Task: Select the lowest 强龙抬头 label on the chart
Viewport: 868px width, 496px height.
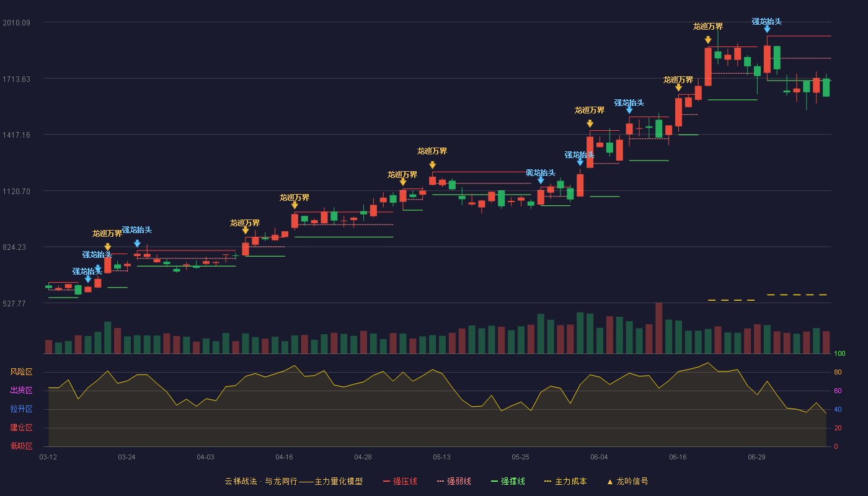Action: coord(87,271)
